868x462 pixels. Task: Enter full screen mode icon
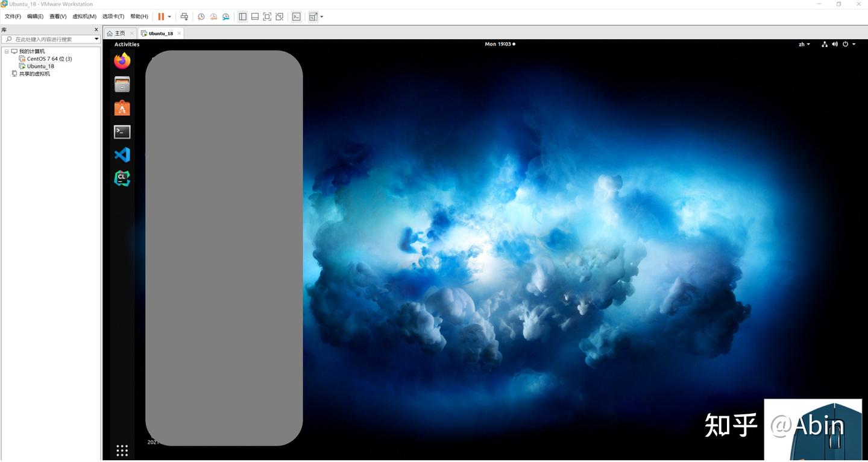click(267, 17)
